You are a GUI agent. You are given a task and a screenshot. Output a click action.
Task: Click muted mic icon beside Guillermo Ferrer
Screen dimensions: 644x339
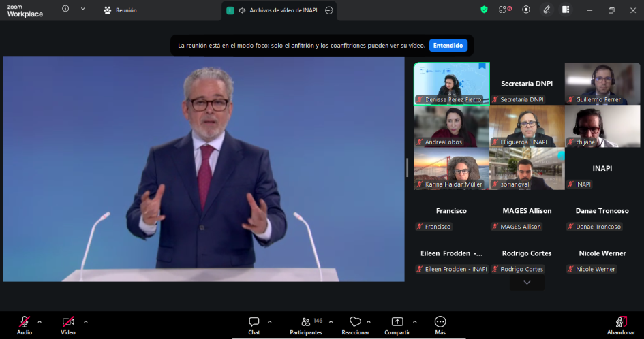pos(570,100)
